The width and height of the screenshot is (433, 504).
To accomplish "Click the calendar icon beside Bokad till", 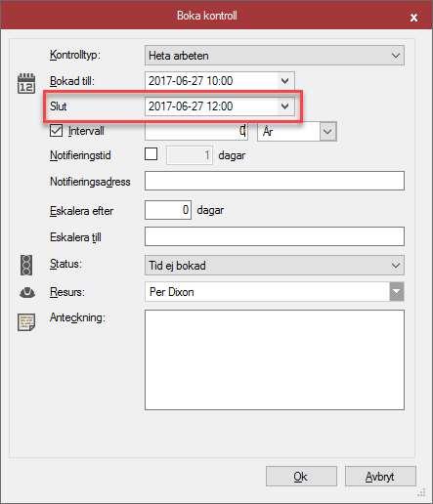I will coord(26,83).
